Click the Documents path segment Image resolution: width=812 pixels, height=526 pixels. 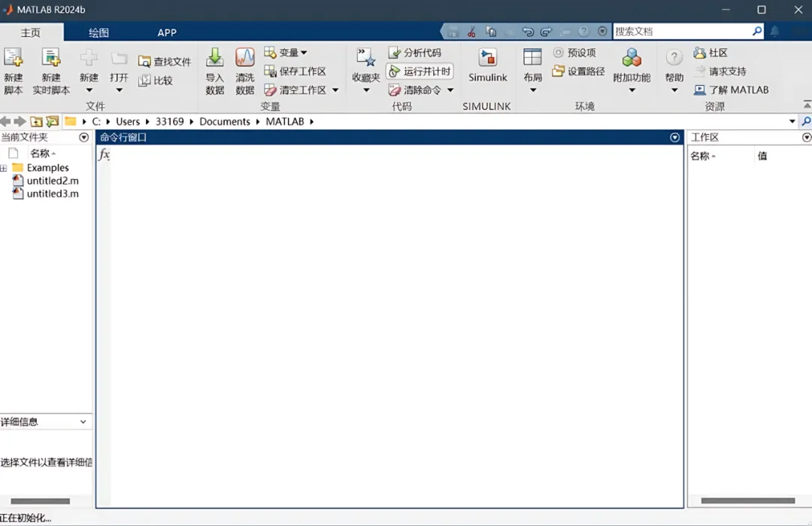224,121
